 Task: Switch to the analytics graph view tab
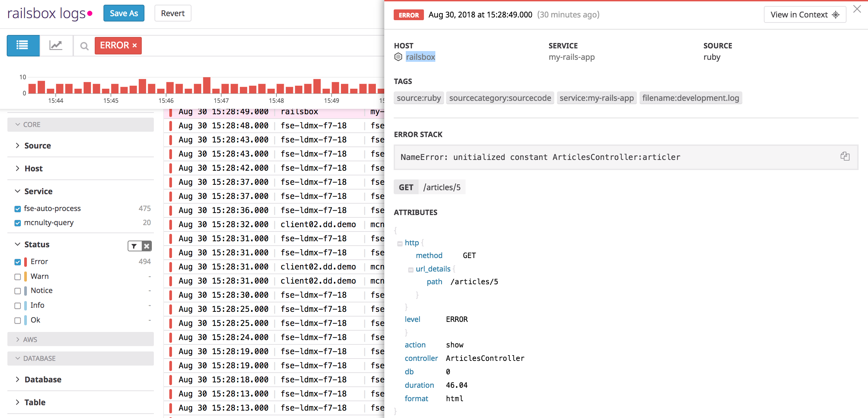pyautogui.click(x=56, y=45)
